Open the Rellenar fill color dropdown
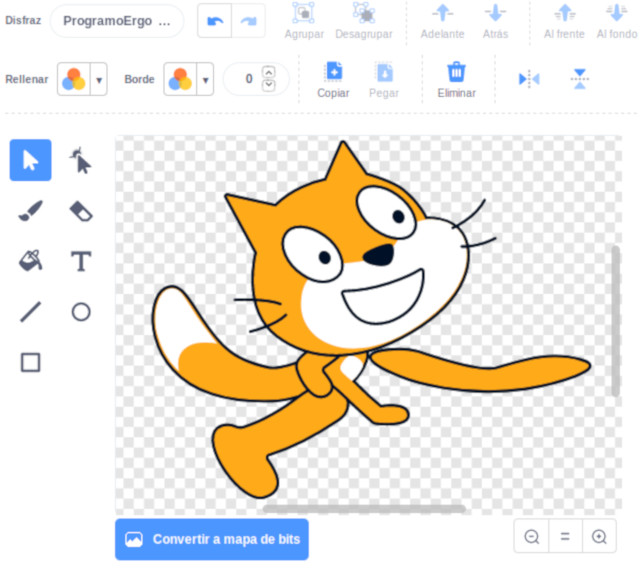 (99, 80)
